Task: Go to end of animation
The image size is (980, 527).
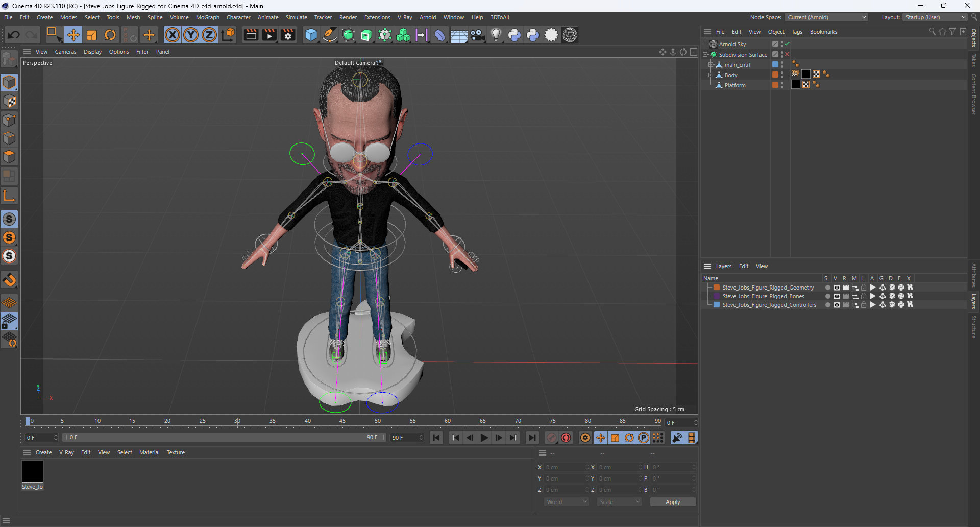Action: point(532,438)
